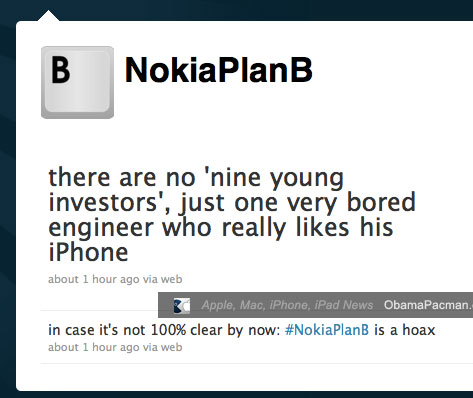Click the "nine young investors" tweet text
The height and width of the screenshot is (398, 473).
[232, 215]
